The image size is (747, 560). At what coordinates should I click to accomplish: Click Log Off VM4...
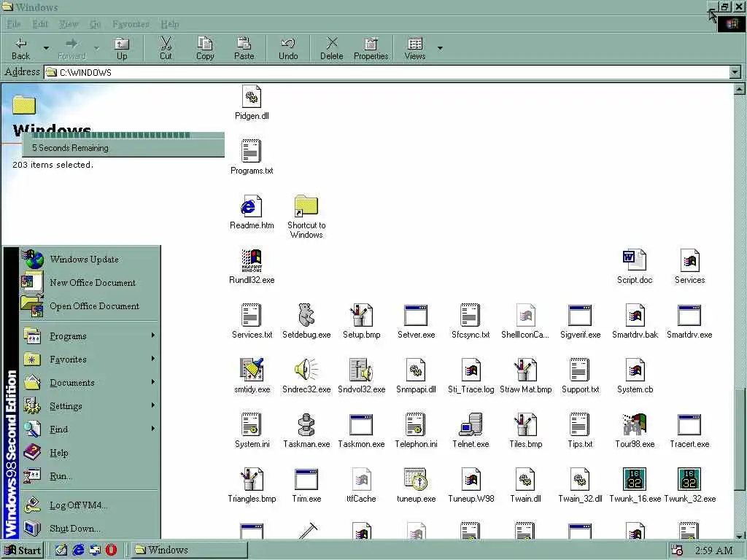click(x=90, y=505)
